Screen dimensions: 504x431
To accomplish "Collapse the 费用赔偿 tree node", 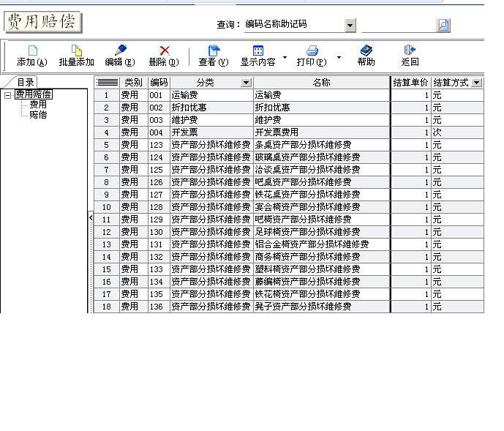I will coord(8,95).
